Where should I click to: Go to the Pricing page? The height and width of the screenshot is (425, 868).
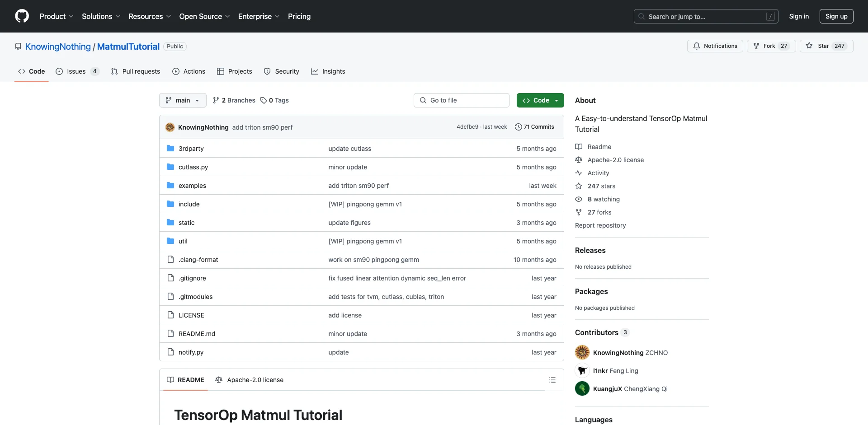click(x=299, y=16)
